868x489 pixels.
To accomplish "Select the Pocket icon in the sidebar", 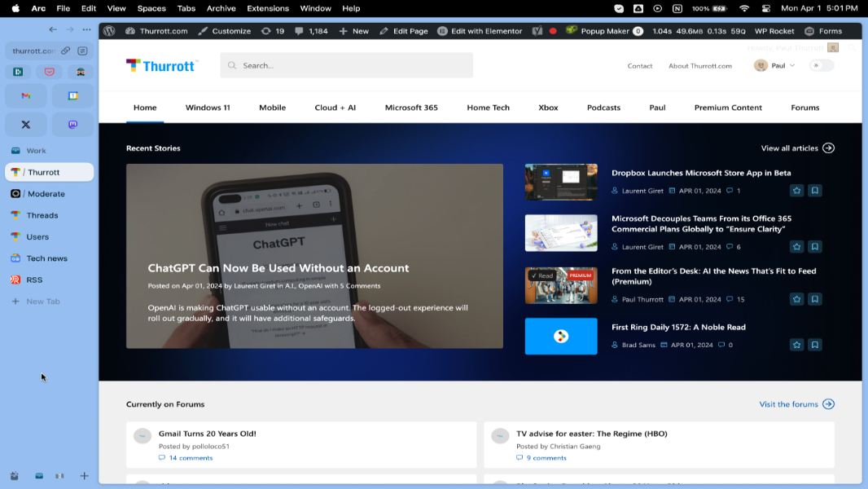I will [x=49, y=72].
